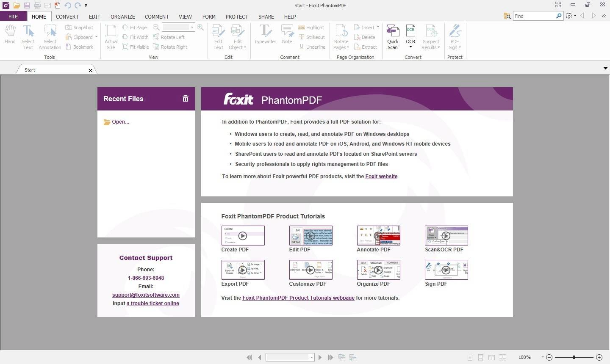Rotate the view left
Image resolution: width=610 pixels, height=364 pixels.
point(169,37)
